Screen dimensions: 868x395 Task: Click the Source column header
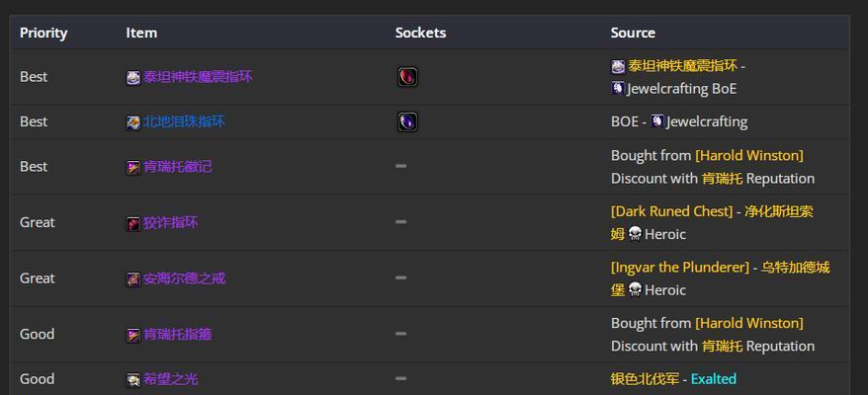633,33
